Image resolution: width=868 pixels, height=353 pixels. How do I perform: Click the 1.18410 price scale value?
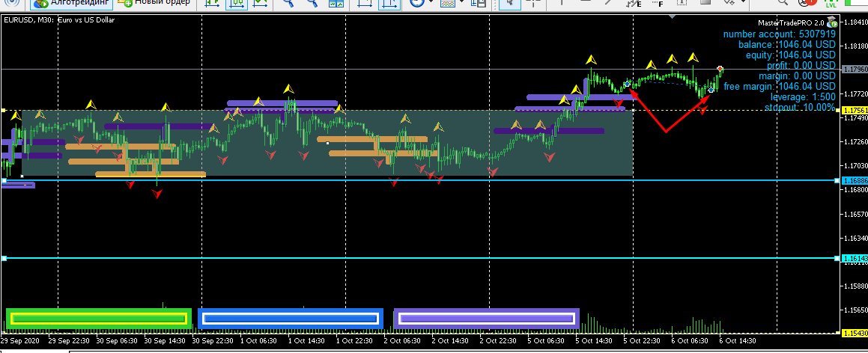pos(855,22)
